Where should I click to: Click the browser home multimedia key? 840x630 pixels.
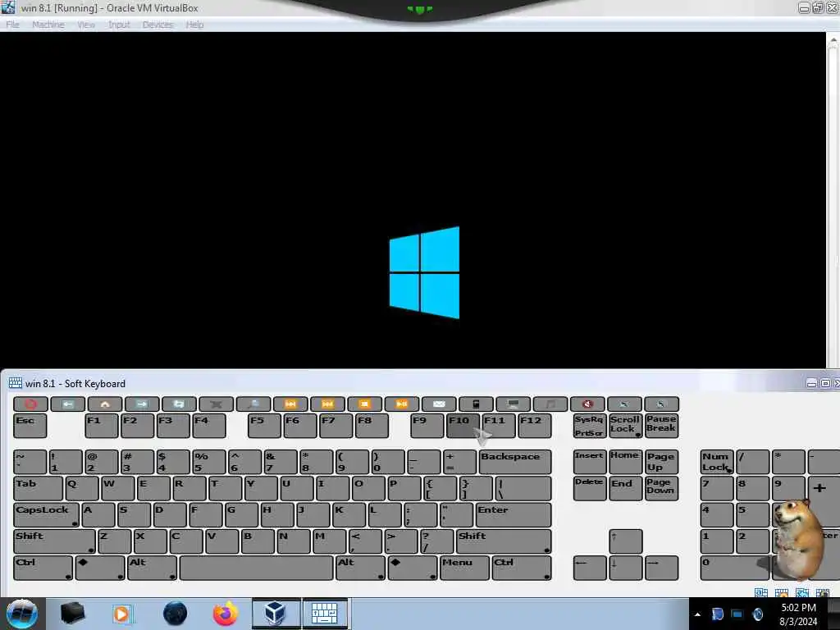click(x=104, y=404)
